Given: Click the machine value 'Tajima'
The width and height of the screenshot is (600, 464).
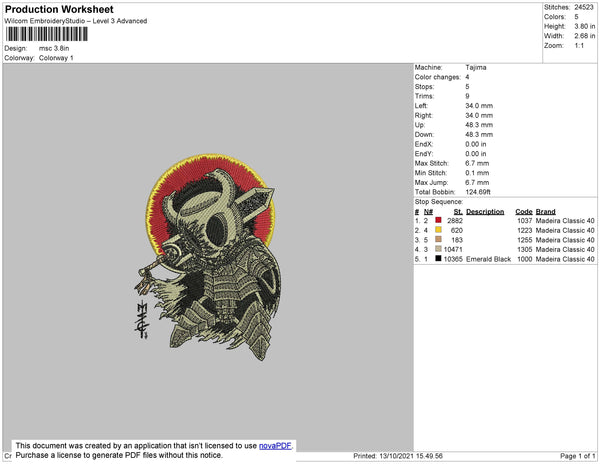Looking at the screenshot, I should click(x=476, y=67).
